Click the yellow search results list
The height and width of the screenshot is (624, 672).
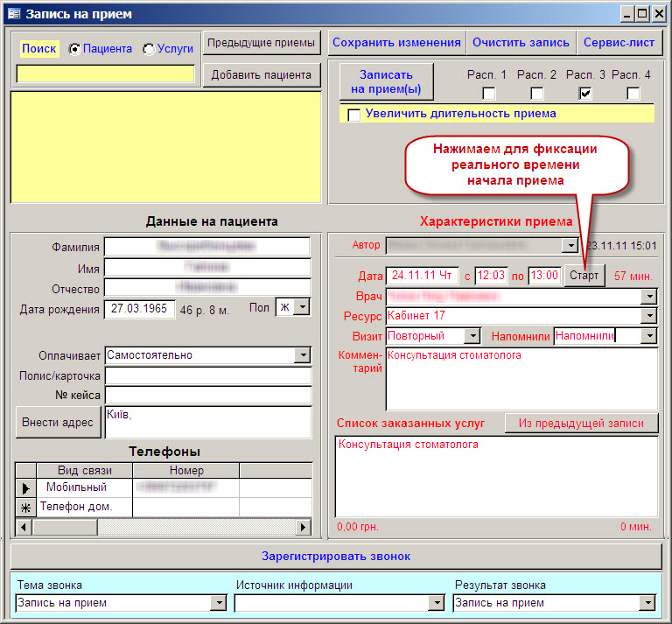coord(166,147)
